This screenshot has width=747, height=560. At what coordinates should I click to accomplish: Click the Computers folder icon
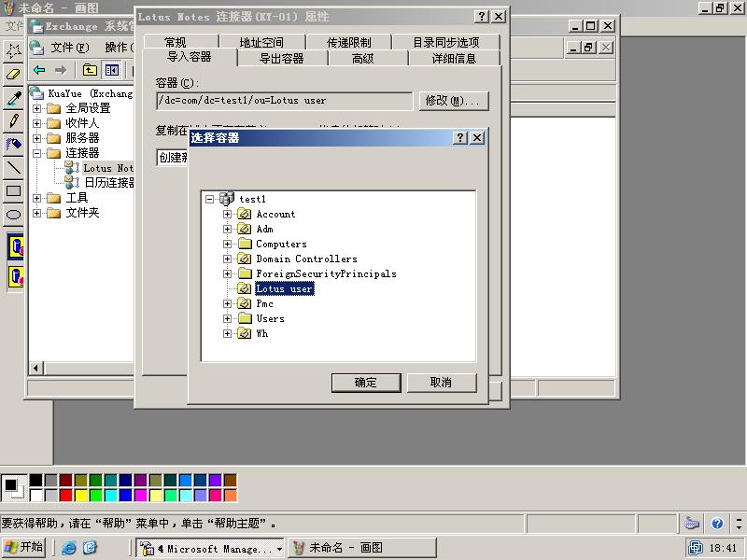(x=245, y=244)
